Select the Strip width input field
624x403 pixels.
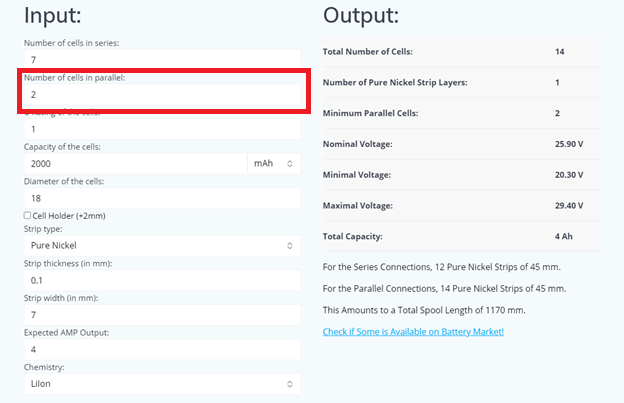(160, 315)
